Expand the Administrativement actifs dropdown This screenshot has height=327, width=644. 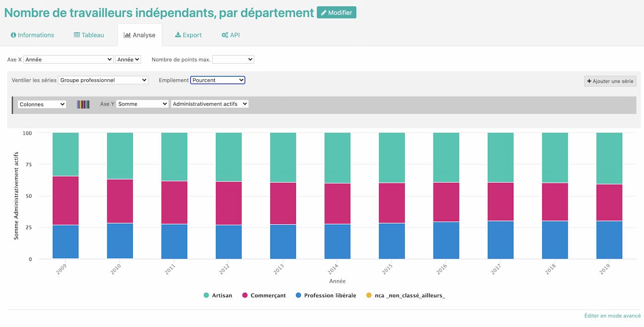(210, 104)
